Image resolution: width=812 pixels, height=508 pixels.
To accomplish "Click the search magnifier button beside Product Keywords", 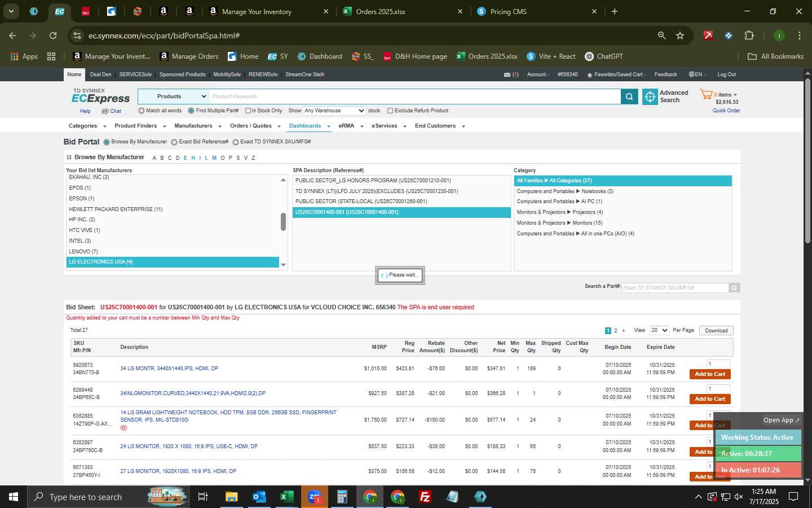I will tap(629, 97).
